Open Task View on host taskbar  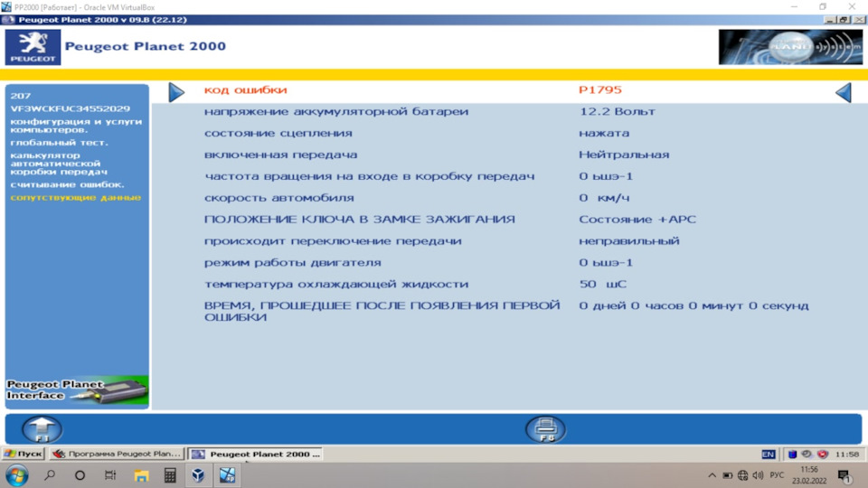(x=110, y=475)
